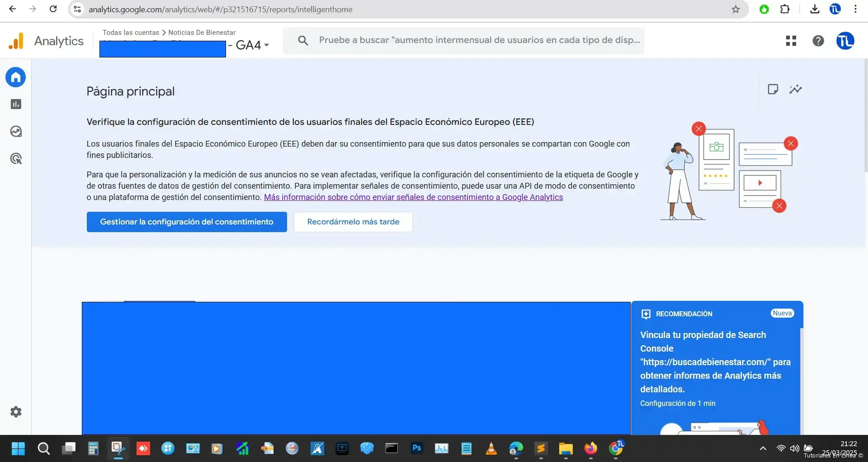Open Microsoft Edge from the taskbar
The image size is (868, 462).
tap(516, 448)
